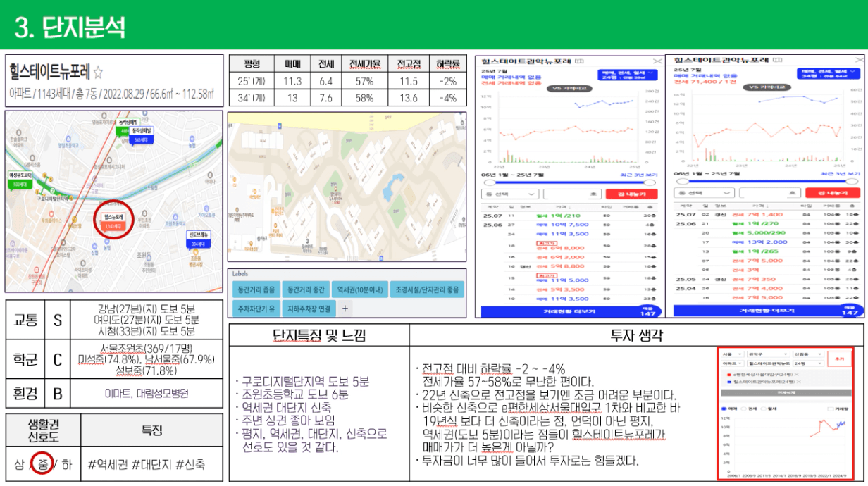Select the 주차차단기 유 label tag
868x486 pixels.
[x=255, y=309]
